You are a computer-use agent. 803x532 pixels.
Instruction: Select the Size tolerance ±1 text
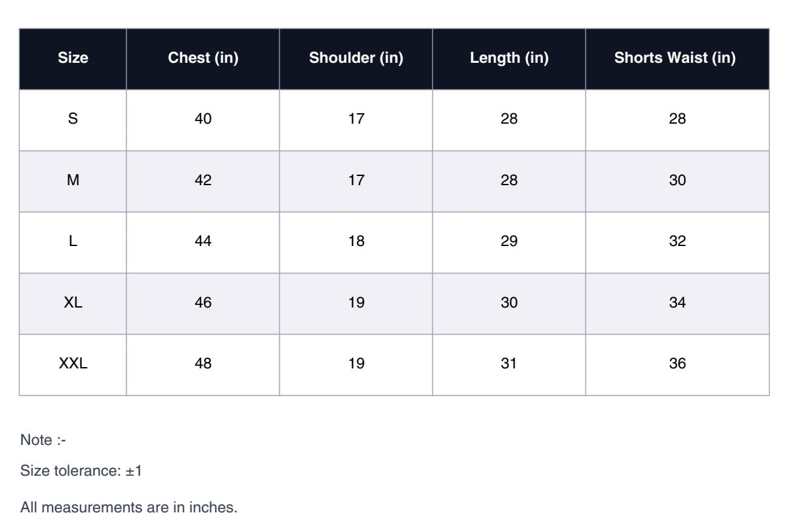(x=81, y=471)
